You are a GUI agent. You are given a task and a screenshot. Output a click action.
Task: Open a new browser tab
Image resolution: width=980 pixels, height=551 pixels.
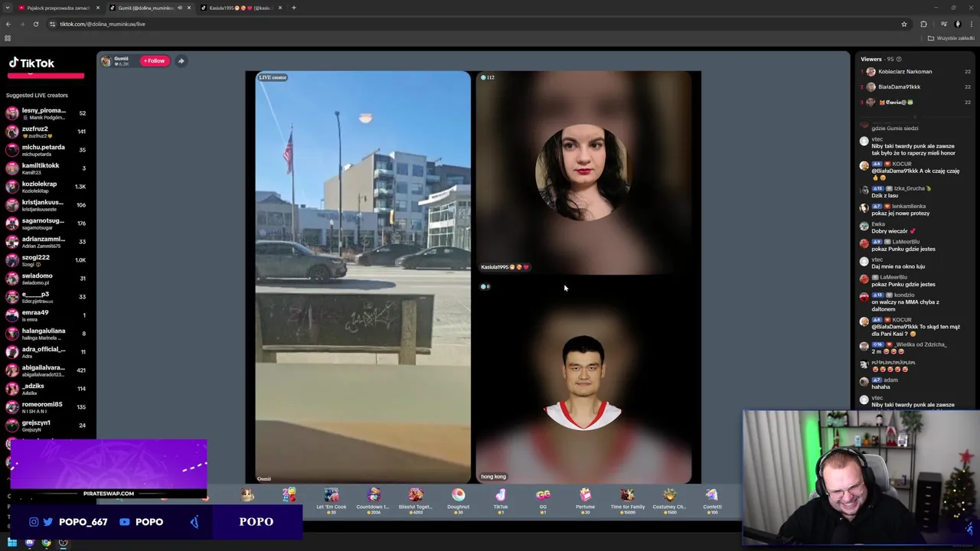294,8
